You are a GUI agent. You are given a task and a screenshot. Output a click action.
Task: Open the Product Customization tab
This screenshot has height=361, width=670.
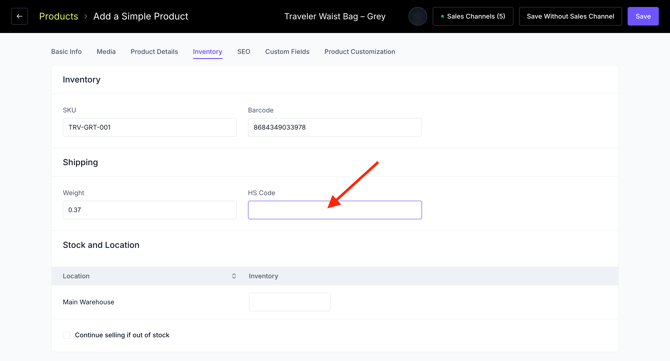point(360,52)
